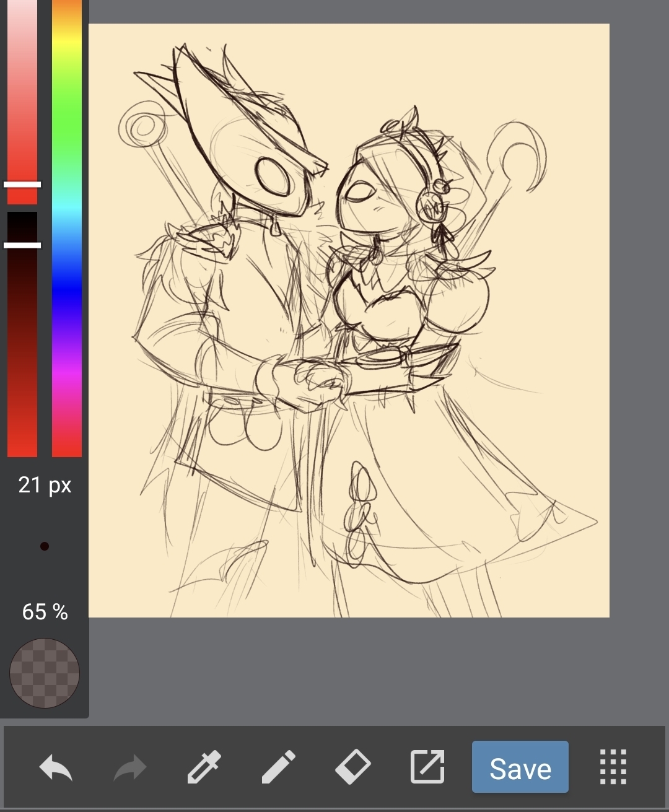Screen dimensions: 669x812
Task: Click the redo arrow icon
Action: tap(130, 768)
